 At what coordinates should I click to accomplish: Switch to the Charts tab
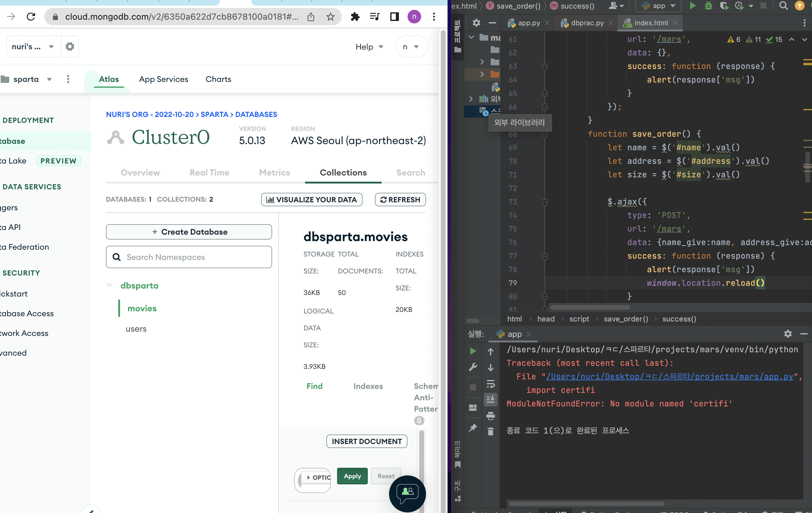[219, 79]
